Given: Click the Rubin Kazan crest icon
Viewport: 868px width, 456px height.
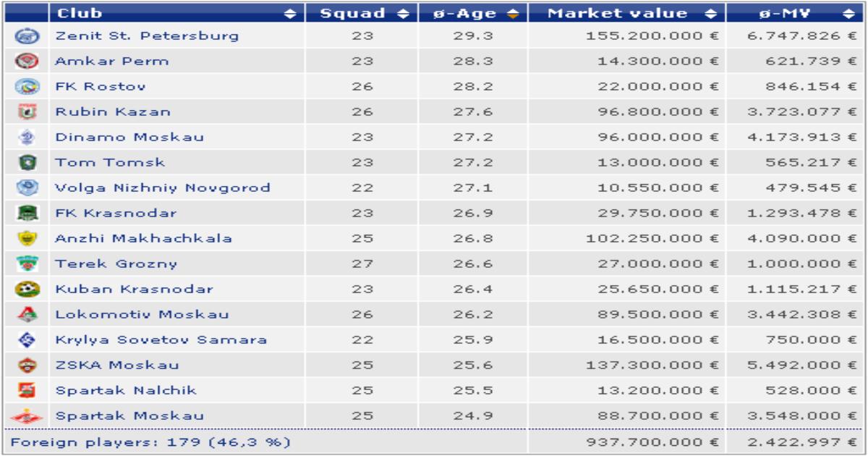Looking at the screenshot, I should pyautogui.click(x=22, y=112).
